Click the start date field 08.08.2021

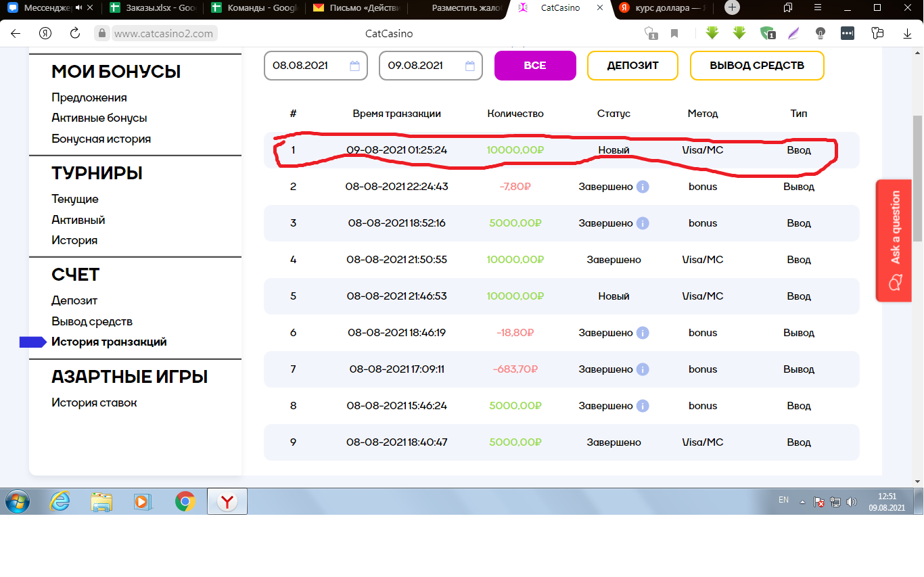coord(316,66)
